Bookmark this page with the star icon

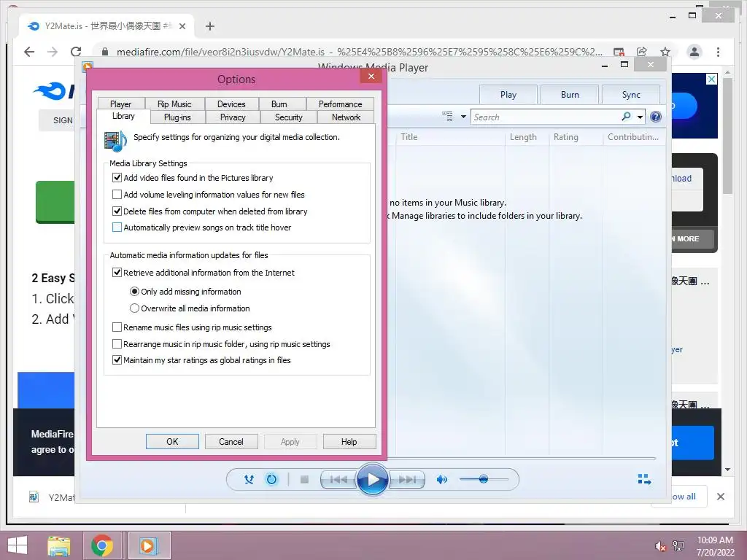tap(665, 52)
